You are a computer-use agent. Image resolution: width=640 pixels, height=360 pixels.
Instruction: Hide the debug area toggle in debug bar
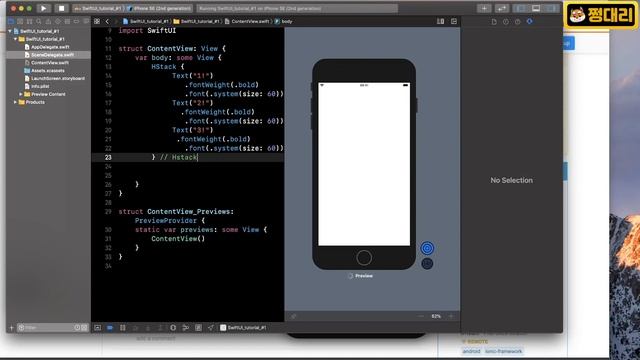pos(97,328)
